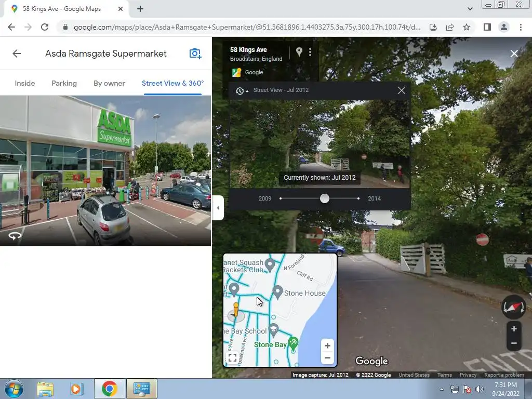This screenshot has width=532, height=399.
Task: Click the install app icon in address bar
Action: (433, 27)
